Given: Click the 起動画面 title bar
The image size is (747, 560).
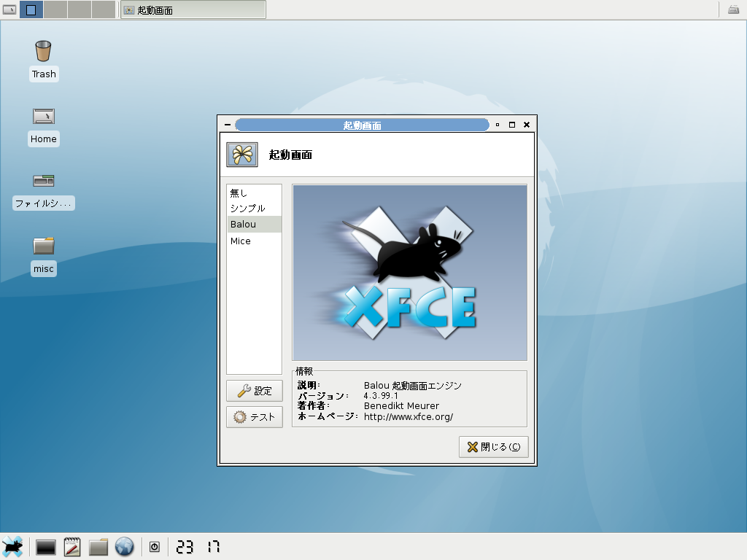Looking at the screenshot, I should pyautogui.click(x=362, y=125).
